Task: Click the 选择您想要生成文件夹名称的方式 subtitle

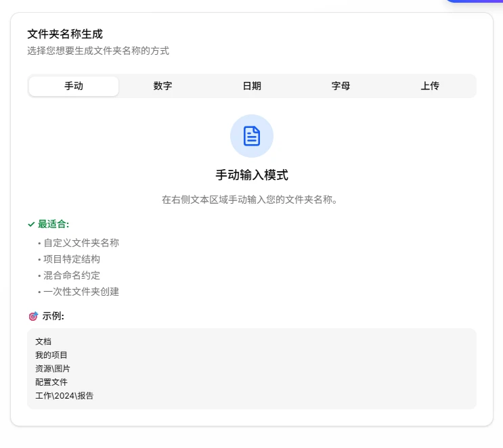Action: [x=98, y=51]
